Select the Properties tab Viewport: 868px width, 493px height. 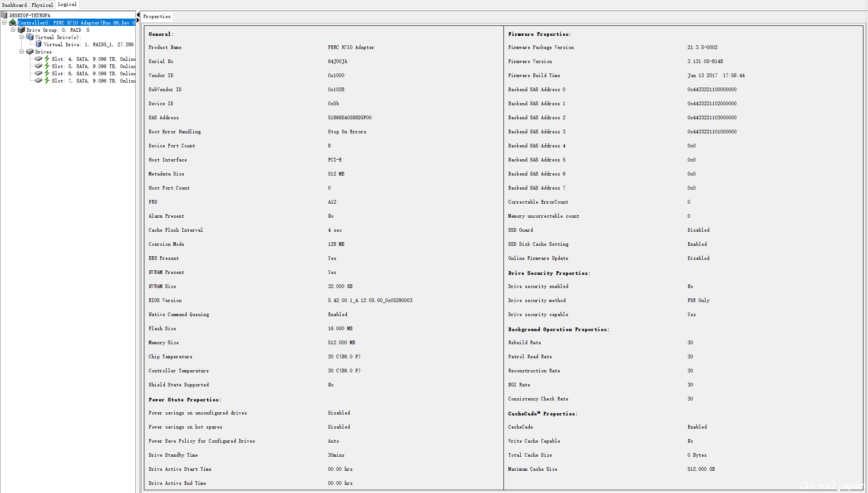(x=157, y=17)
